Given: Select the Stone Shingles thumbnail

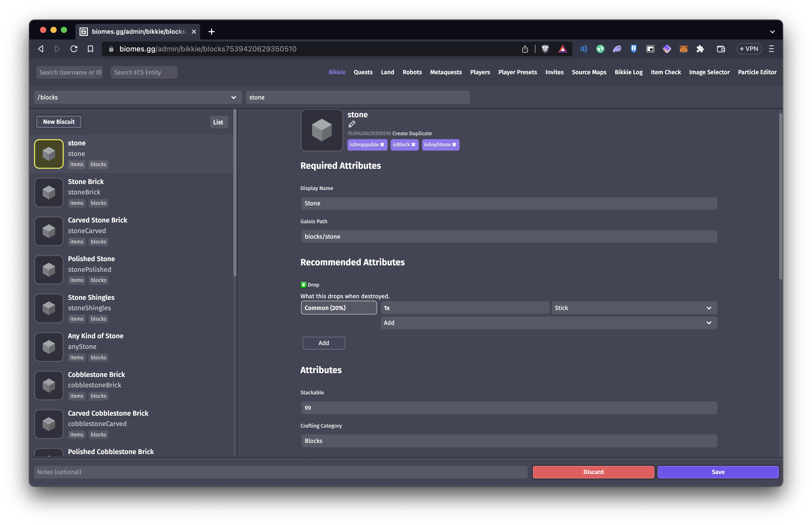Looking at the screenshot, I should coord(49,308).
